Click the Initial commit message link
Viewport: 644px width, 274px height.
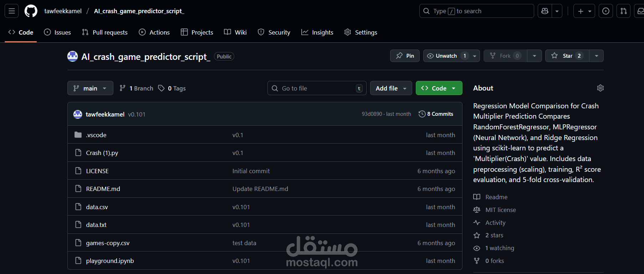[251, 171]
